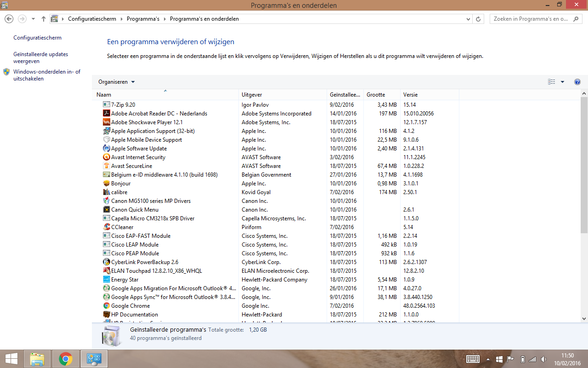Sort by the Naam column header
This screenshot has height=368, width=588.
pyautogui.click(x=166, y=95)
